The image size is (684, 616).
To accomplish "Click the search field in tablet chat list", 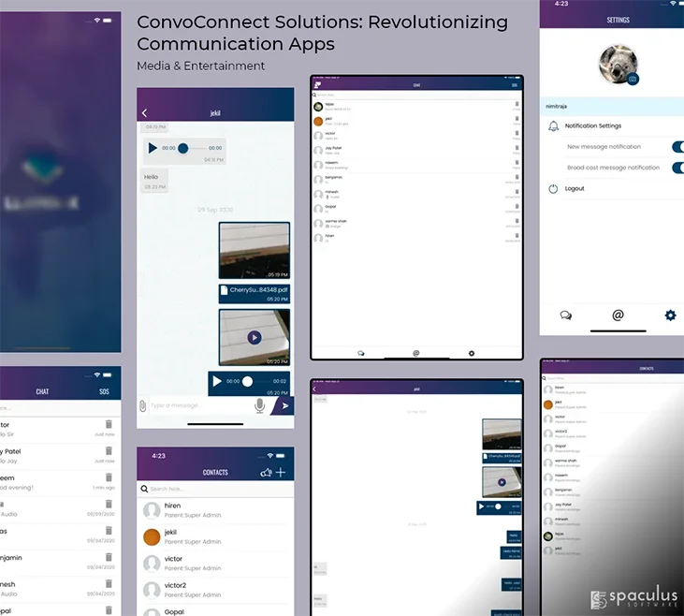I will (x=416, y=95).
